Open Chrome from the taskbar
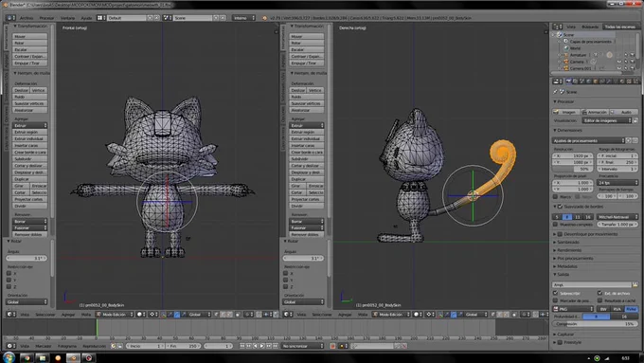Image resolution: width=644 pixels, height=363 pixels. [x=27, y=357]
